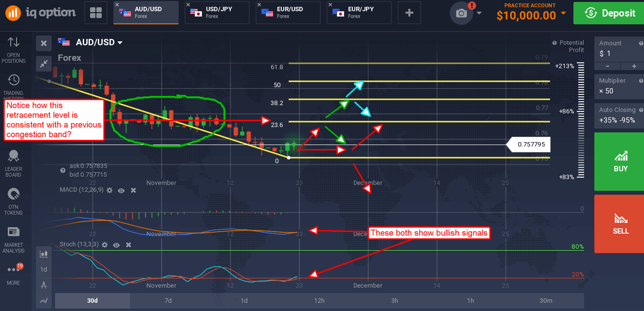The width and height of the screenshot is (644, 311).
Task: Select the candlestick chart type icon
Action: click(43, 253)
